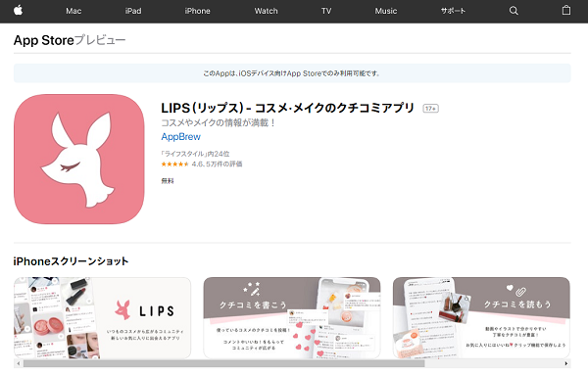Image resolution: width=588 pixels, height=374 pixels.
Task: Open the クチコミを書こう screenshot
Action: point(292,318)
